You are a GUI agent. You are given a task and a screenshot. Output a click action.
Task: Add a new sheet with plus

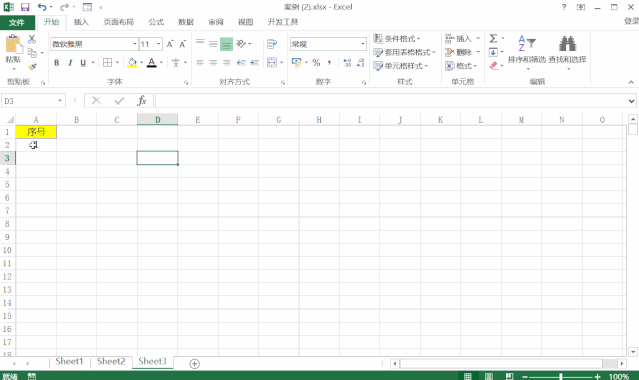click(x=195, y=364)
